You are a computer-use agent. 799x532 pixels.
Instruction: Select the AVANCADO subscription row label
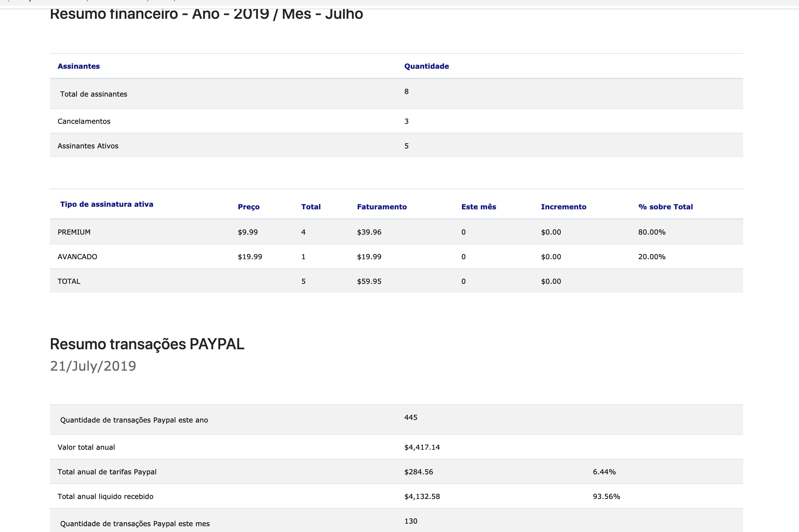tap(77, 257)
